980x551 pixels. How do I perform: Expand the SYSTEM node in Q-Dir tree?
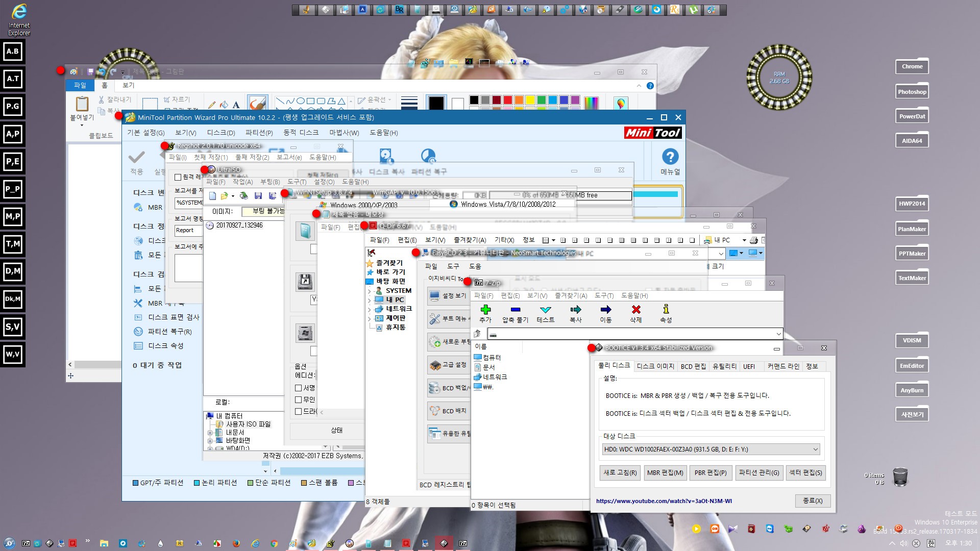[x=370, y=291]
